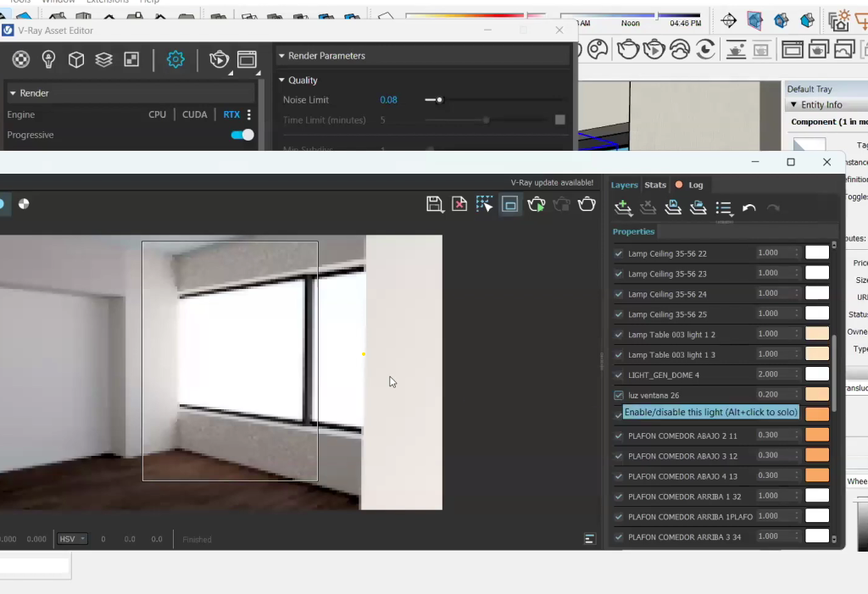
Task: Disable Lamp Ceiling 35-56 22 light
Action: pos(618,253)
